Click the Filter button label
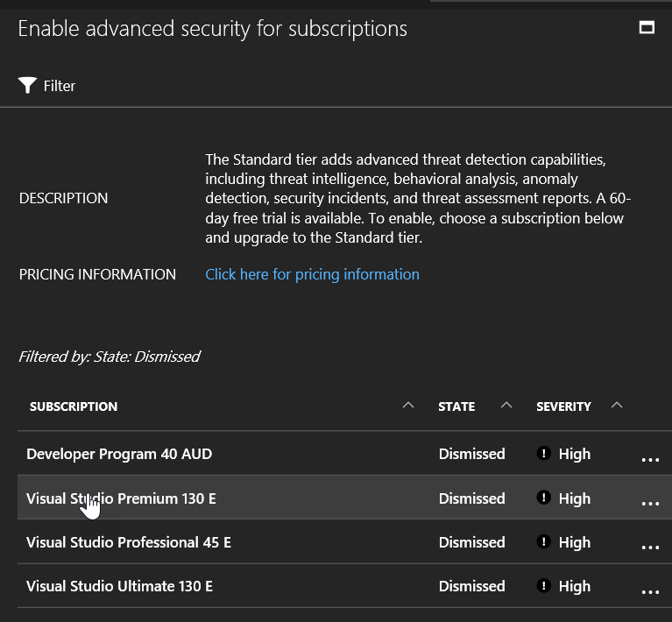 click(x=60, y=86)
